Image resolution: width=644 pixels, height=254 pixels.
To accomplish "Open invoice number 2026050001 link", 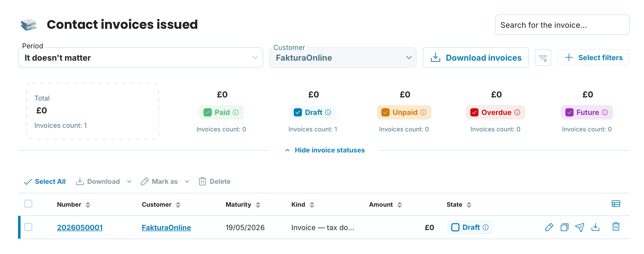I will point(80,228).
